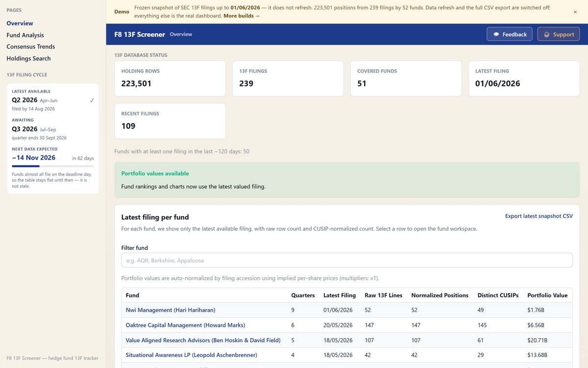
Task: Click the Portfolio values available notice heading
Action: point(155,173)
